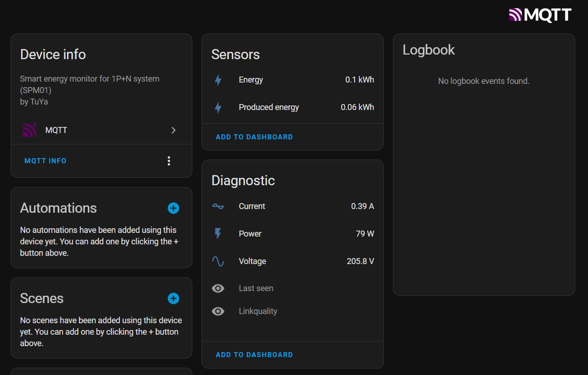Click the MQTT INFO button
This screenshot has width=588, height=375.
tap(45, 161)
